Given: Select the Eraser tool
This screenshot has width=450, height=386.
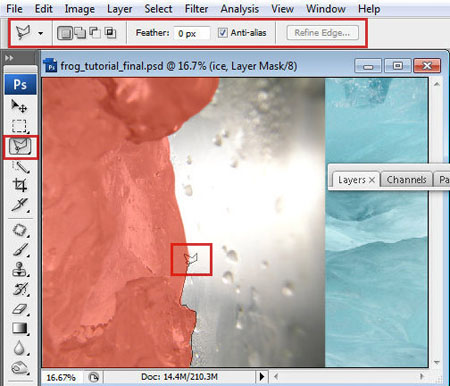Looking at the screenshot, I should pos(20,309).
